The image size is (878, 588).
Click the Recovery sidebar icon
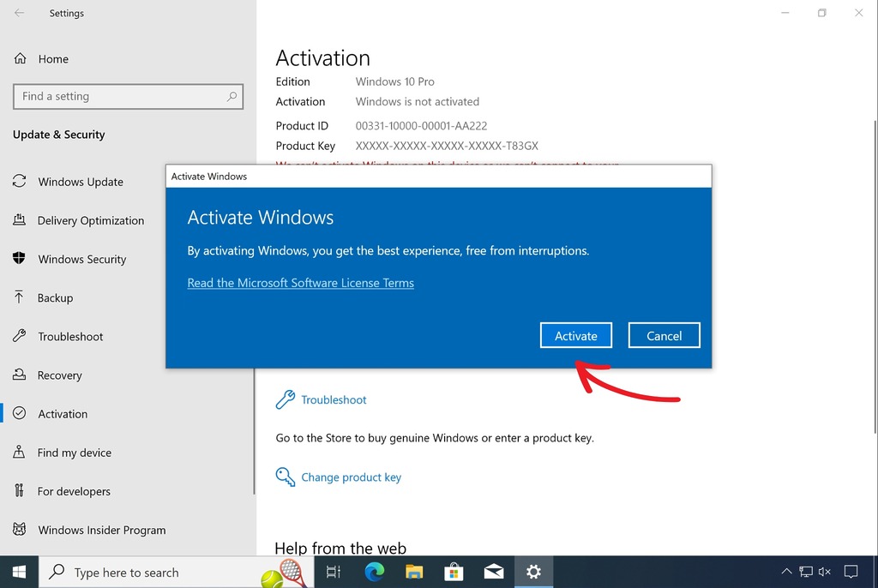pyautogui.click(x=19, y=374)
